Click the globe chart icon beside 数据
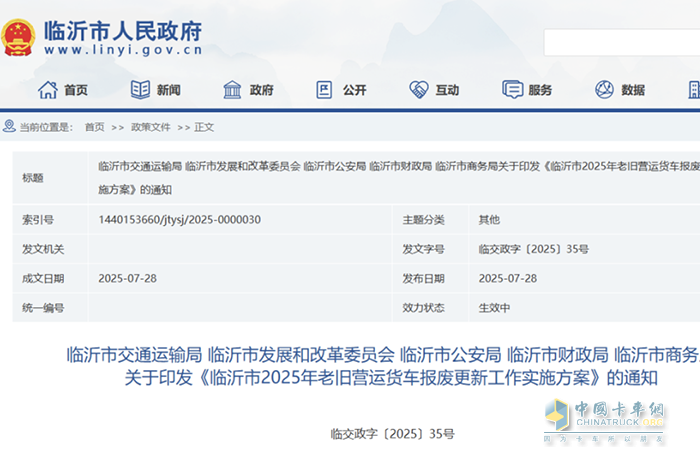 pyautogui.click(x=604, y=90)
